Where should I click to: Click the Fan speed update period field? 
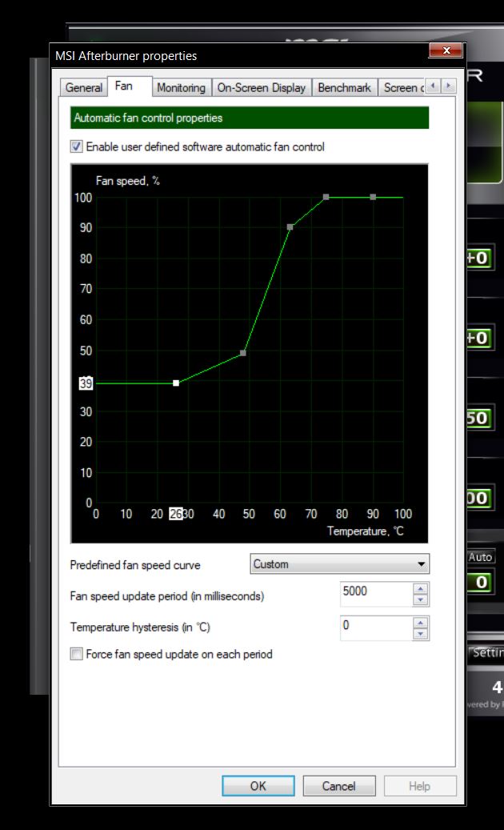click(x=376, y=594)
